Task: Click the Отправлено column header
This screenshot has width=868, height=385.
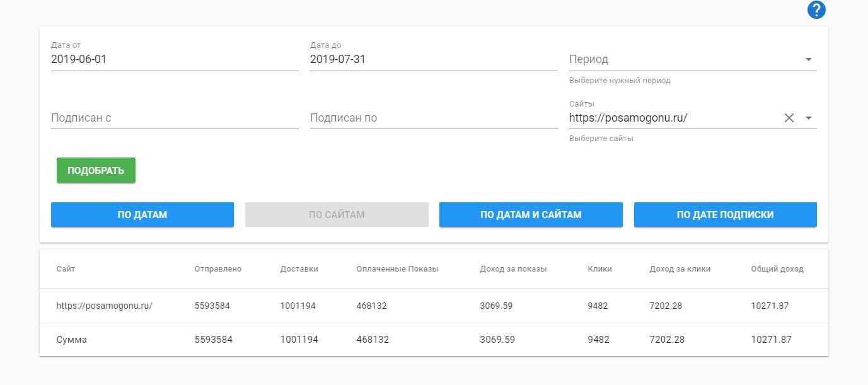Action: point(218,269)
